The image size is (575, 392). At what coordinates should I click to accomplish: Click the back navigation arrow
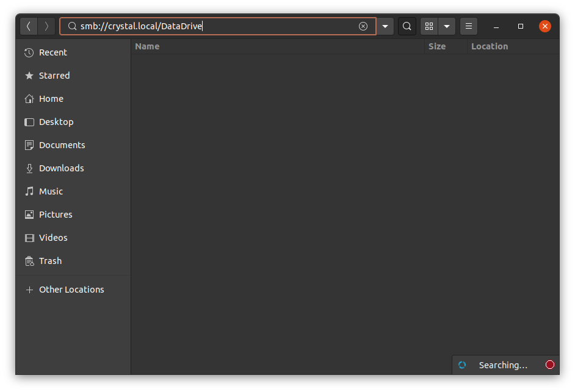[29, 26]
